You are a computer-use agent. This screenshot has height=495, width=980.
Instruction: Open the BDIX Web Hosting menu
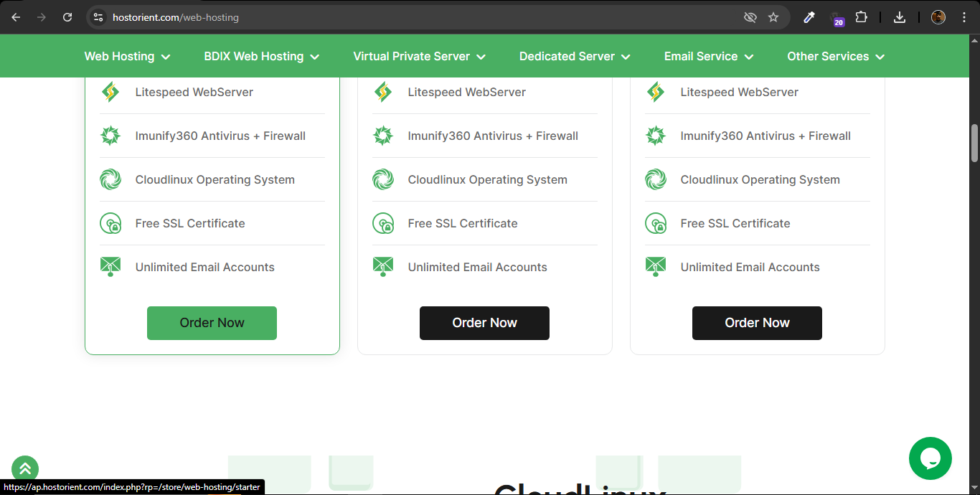click(261, 57)
